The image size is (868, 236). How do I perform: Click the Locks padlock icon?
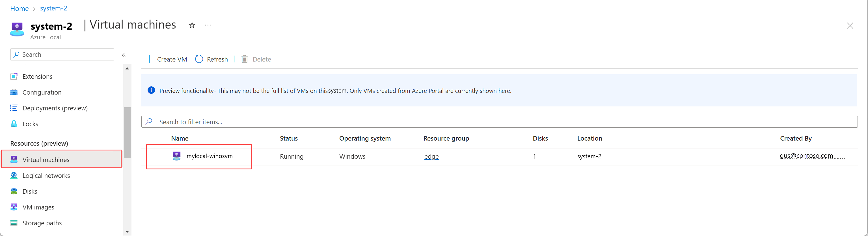pyautogui.click(x=14, y=124)
